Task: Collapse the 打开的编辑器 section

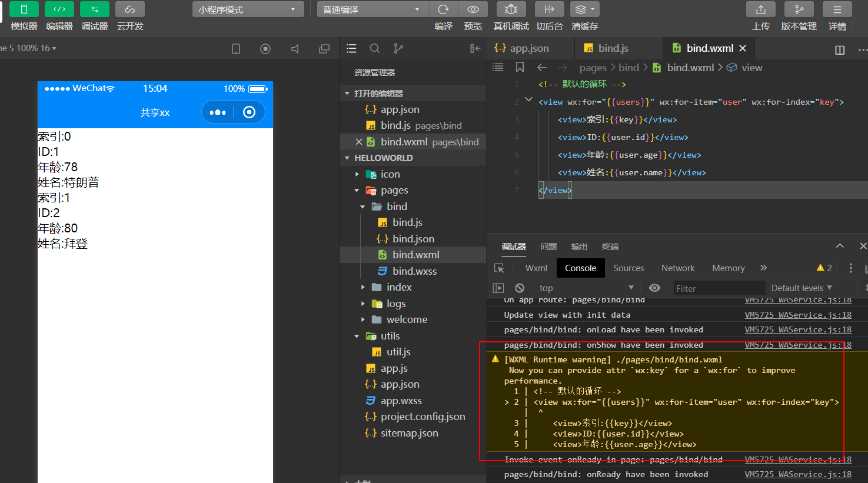Action: coord(347,94)
